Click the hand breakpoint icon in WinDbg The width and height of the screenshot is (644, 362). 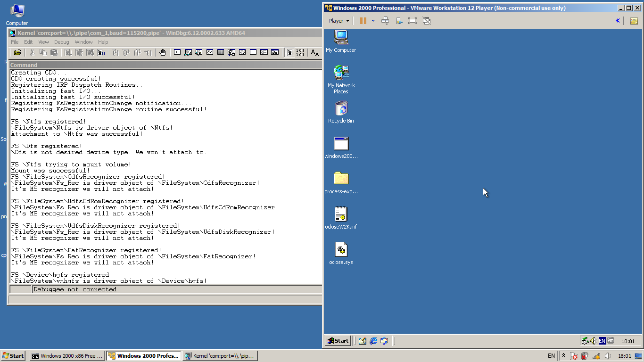coord(163,52)
